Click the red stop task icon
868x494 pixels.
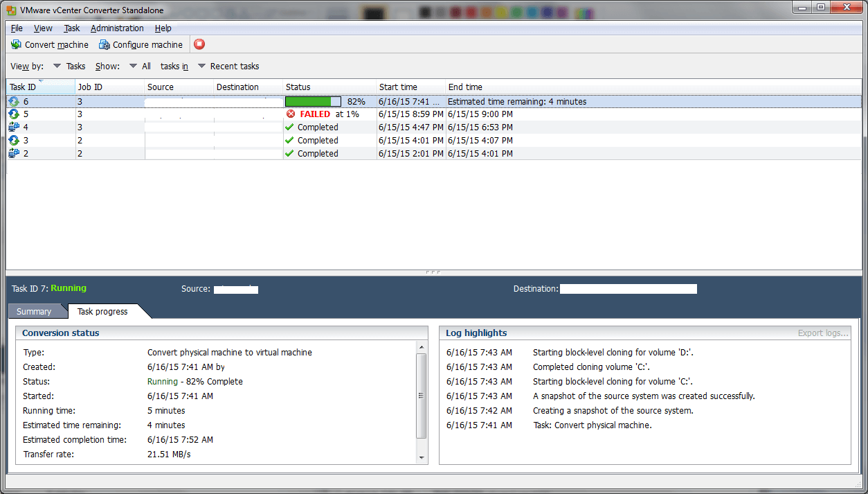[x=199, y=44]
